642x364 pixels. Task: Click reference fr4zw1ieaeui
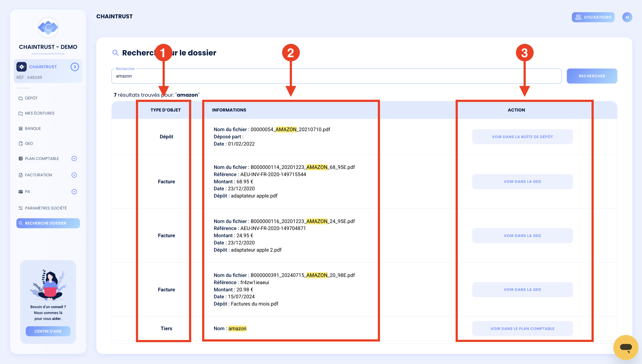pos(255,282)
